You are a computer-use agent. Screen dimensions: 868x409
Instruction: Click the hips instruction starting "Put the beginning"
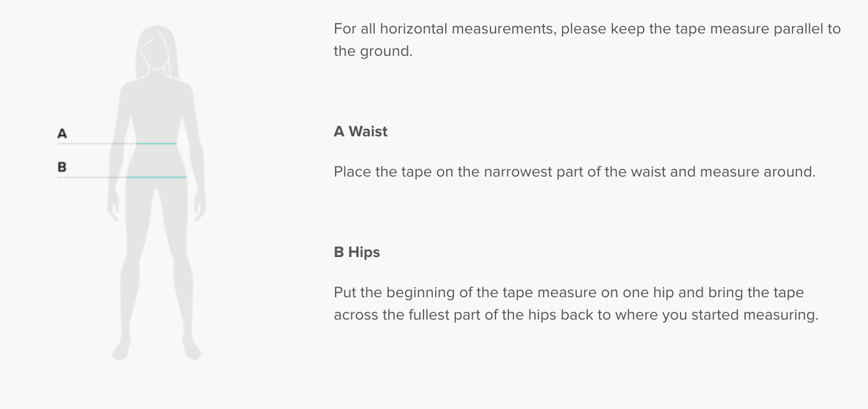(569, 293)
